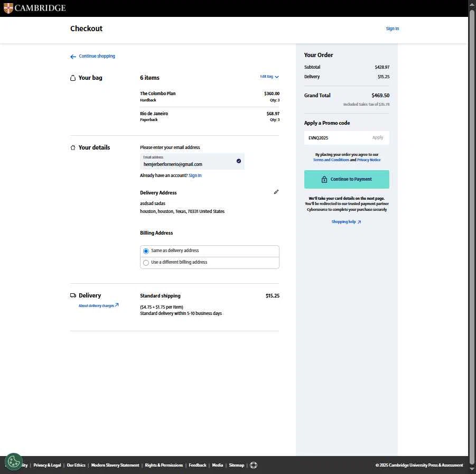Click the email address field

192,162
